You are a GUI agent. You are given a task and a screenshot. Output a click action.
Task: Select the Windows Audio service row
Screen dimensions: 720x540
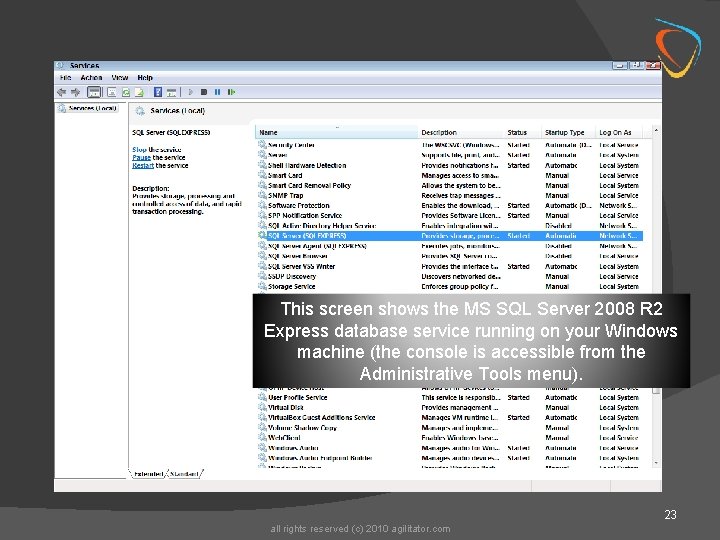(x=449, y=448)
